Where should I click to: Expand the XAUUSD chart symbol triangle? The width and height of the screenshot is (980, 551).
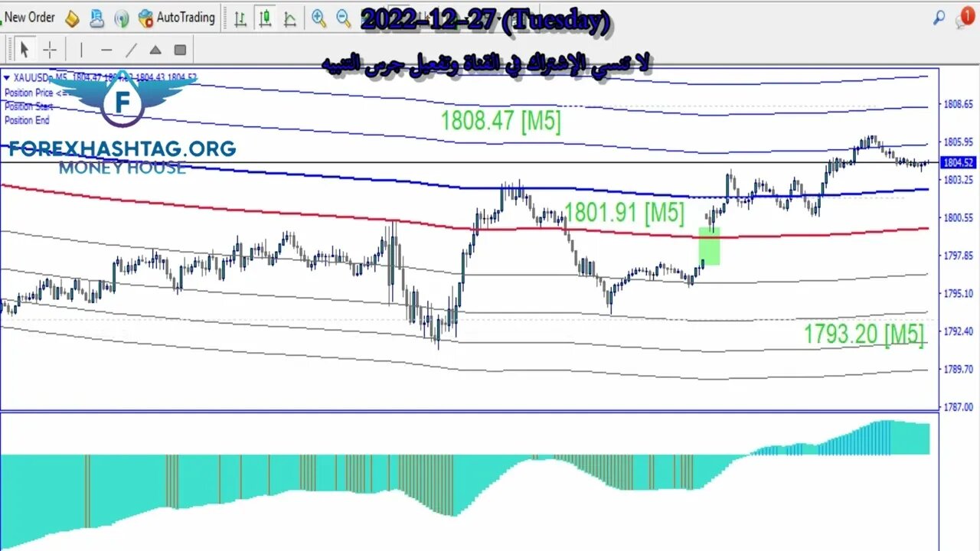(7, 77)
